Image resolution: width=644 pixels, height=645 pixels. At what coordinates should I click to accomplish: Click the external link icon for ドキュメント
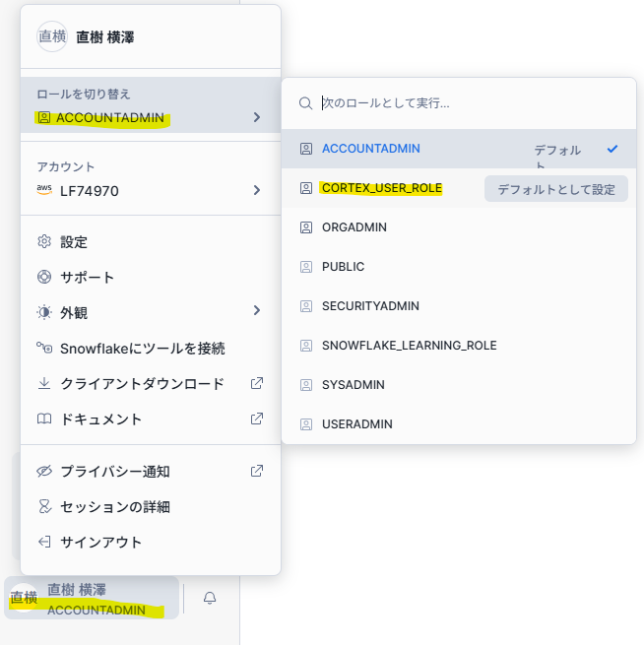tap(257, 419)
